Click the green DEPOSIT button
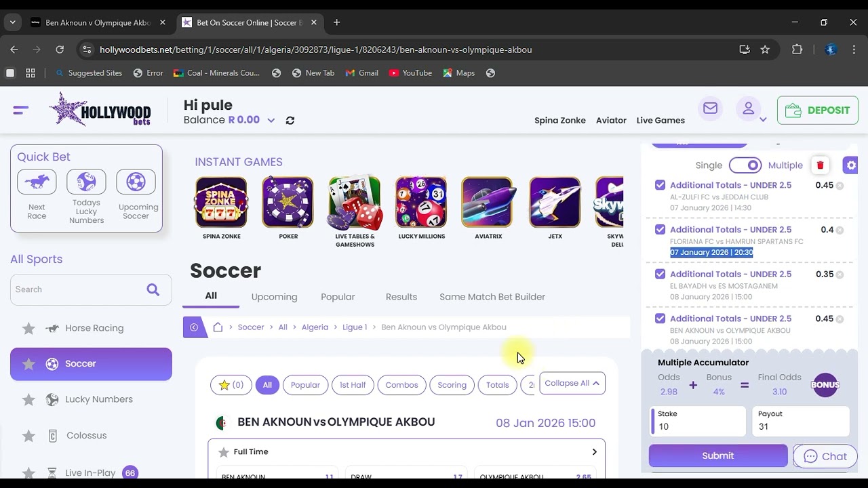Image resolution: width=868 pixels, height=488 pixels. [x=817, y=110]
